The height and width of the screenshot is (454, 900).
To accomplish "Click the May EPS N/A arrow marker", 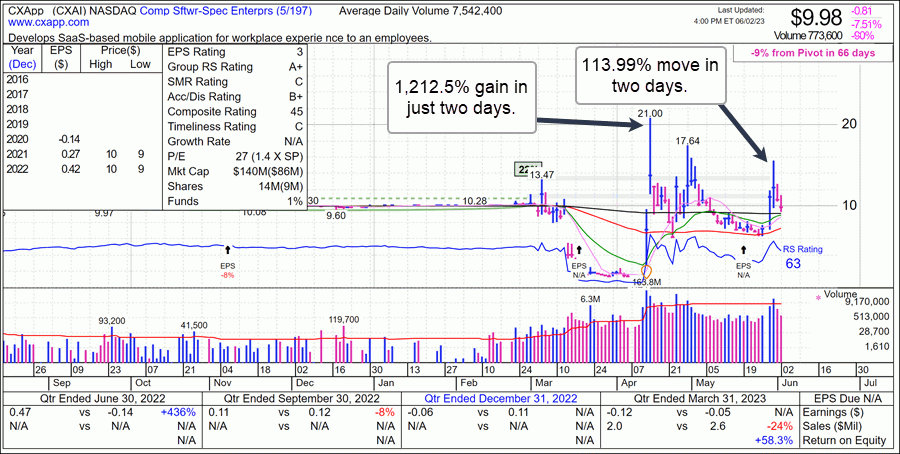I will (x=743, y=250).
